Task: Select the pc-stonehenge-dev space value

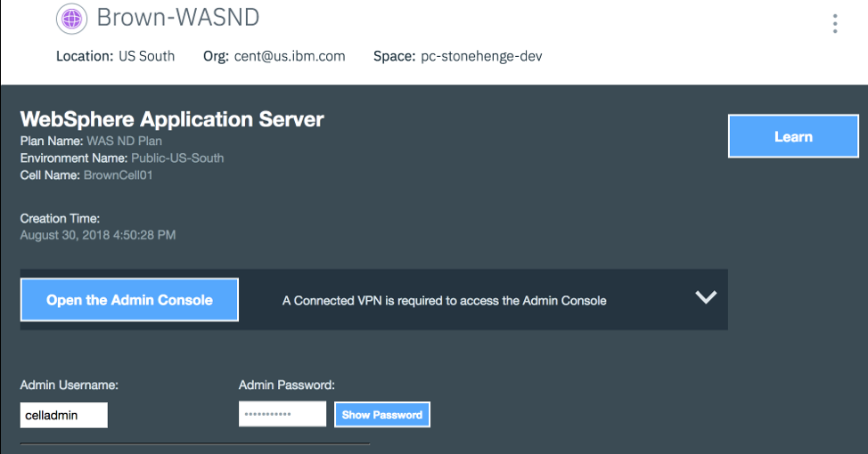Action: [x=481, y=56]
